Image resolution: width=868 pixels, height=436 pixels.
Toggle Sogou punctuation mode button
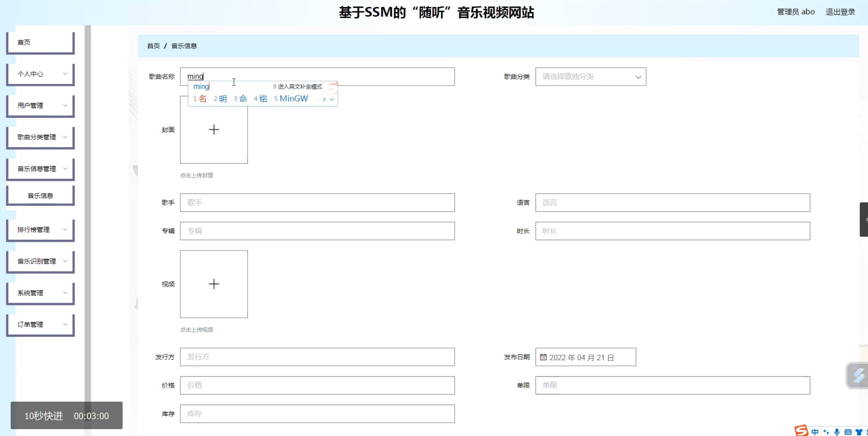tap(826, 432)
